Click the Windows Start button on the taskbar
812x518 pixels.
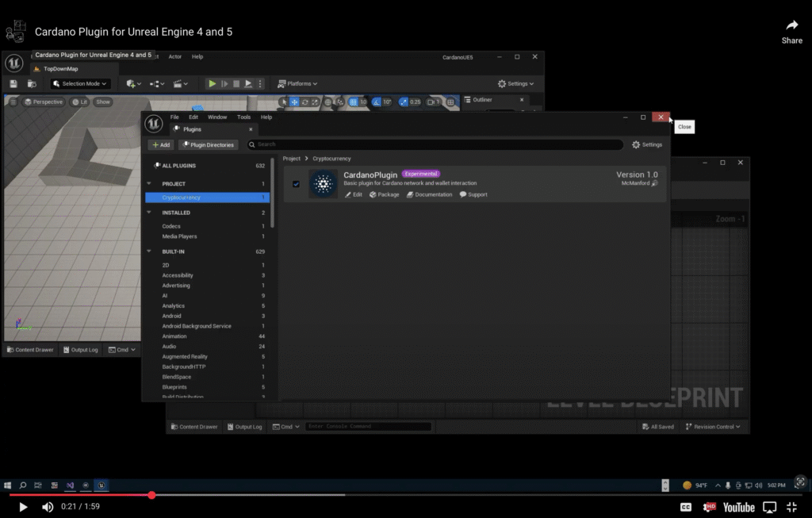[7, 485]
